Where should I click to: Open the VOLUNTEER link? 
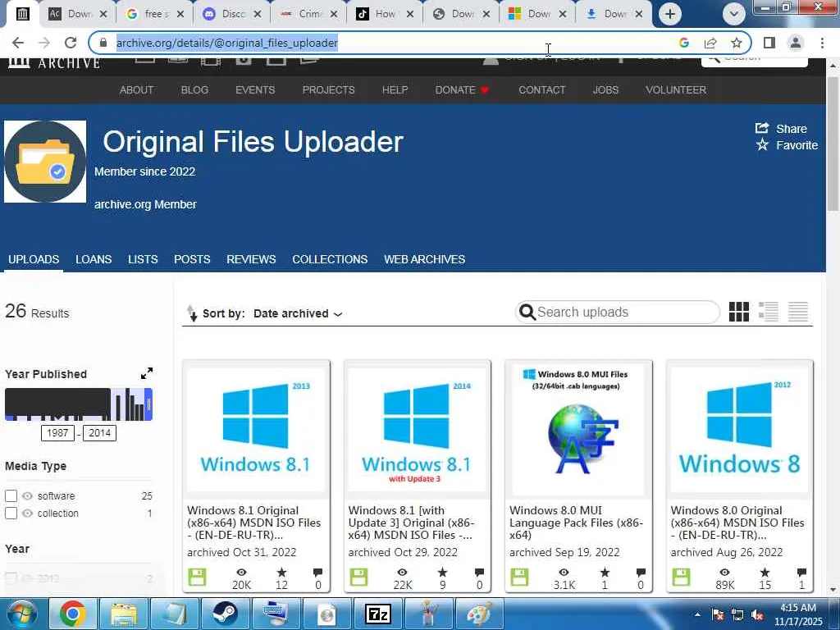[676, 90]
